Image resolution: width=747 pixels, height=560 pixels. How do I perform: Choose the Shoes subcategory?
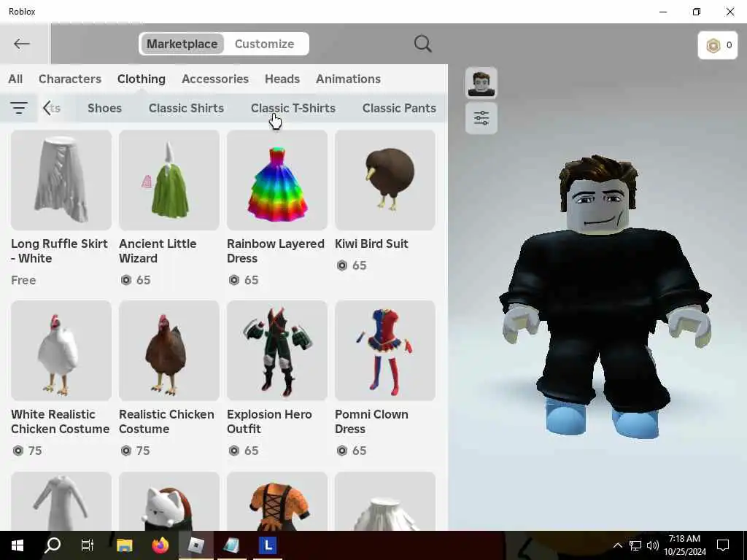(105, 108)
